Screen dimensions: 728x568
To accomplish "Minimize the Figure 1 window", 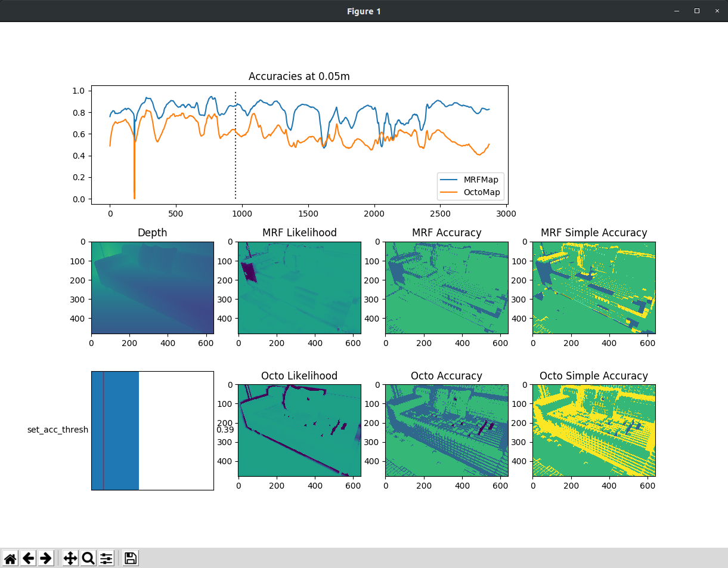I will pyautogui.click(x=676, y=11).
